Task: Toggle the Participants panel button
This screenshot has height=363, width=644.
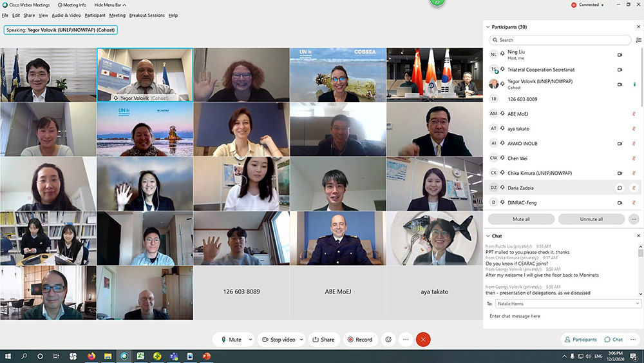Action: pos(580,340)
